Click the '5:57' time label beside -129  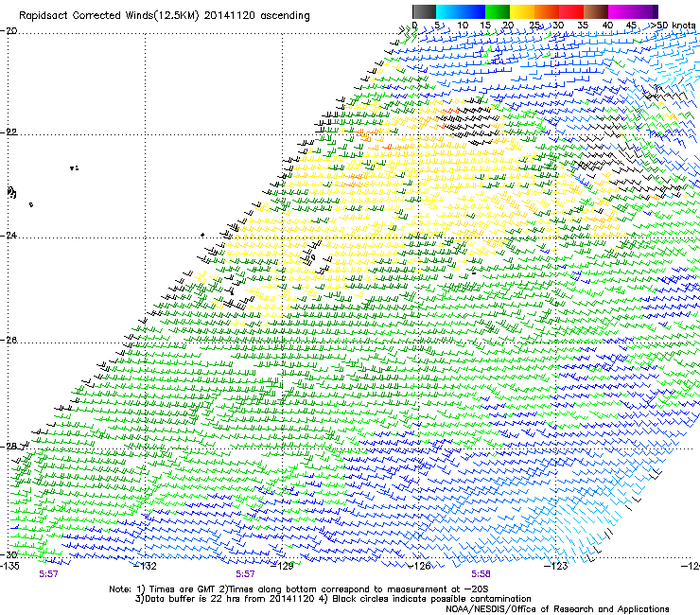[x=245, y=574]
